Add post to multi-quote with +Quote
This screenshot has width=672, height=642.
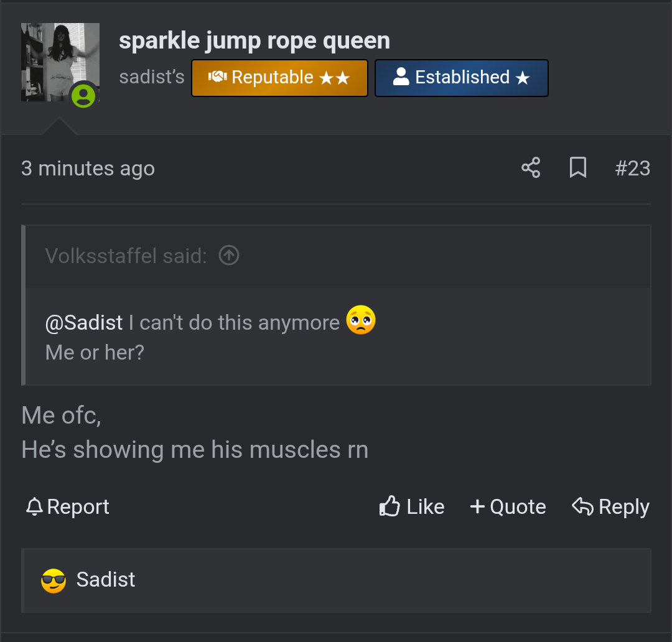tap(508, 507)
